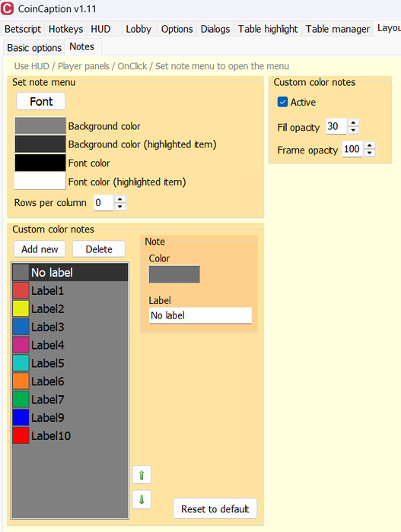Click the green move-down arrow button

(142, 499)
